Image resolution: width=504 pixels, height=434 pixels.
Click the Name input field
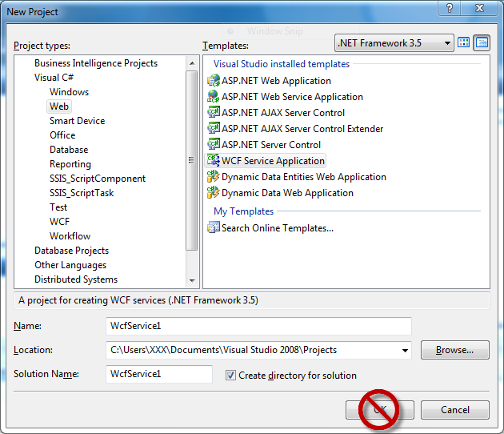[258, 326]
